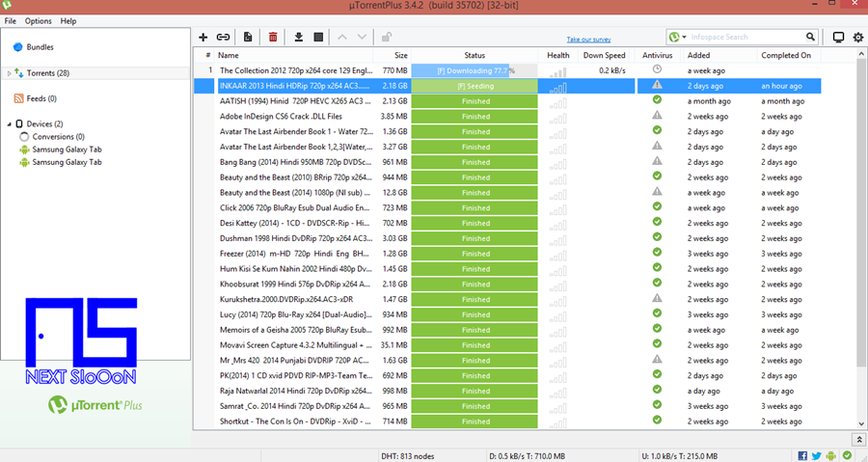The width and height of the screenshot is (868, 462).
Task: Click the search magnifier icon
Action: tap(810, 37)
